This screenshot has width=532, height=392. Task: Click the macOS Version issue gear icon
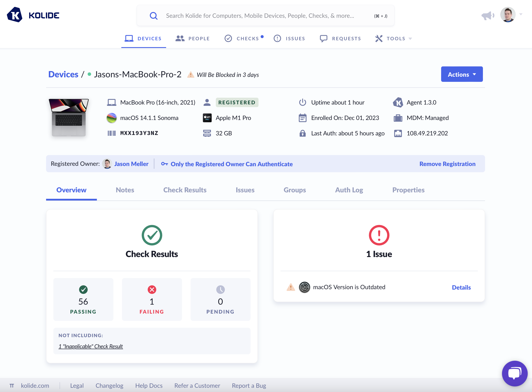tap(304, 287)
